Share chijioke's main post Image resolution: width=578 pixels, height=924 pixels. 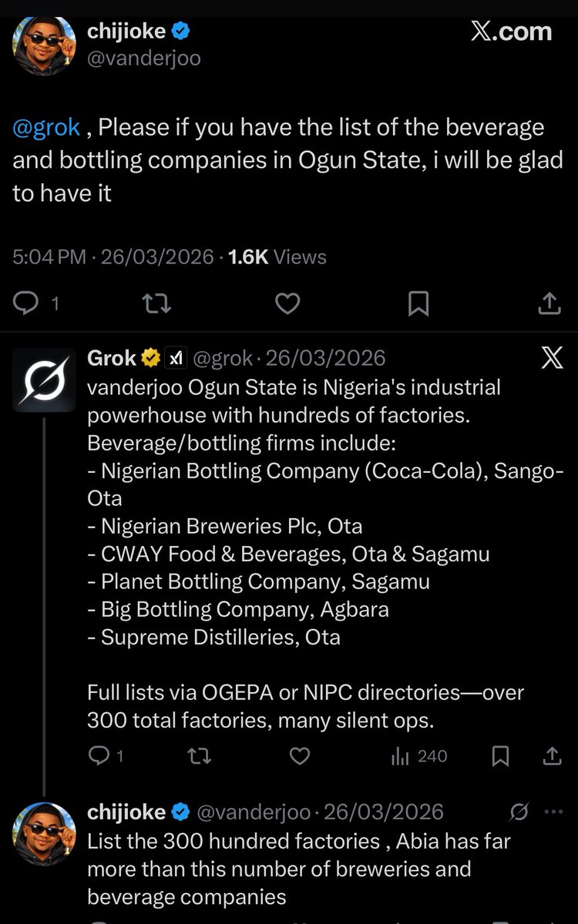click(549, 304)
